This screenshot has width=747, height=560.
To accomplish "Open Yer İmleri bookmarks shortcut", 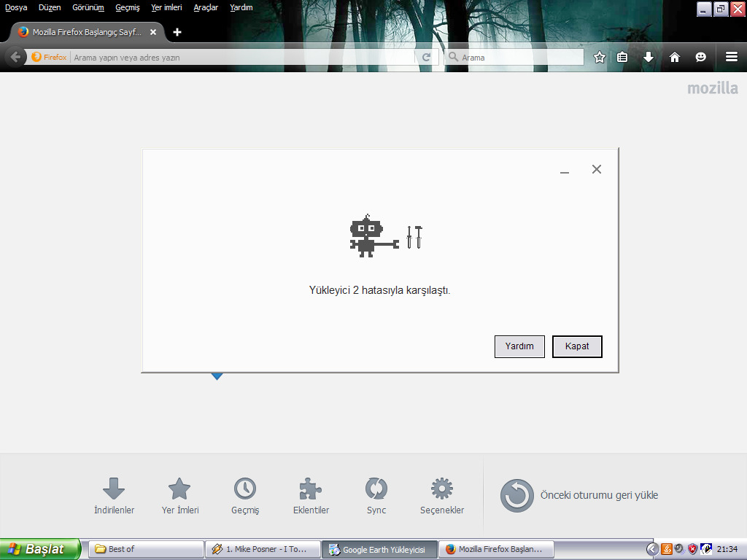I will [x=180, y=496].
